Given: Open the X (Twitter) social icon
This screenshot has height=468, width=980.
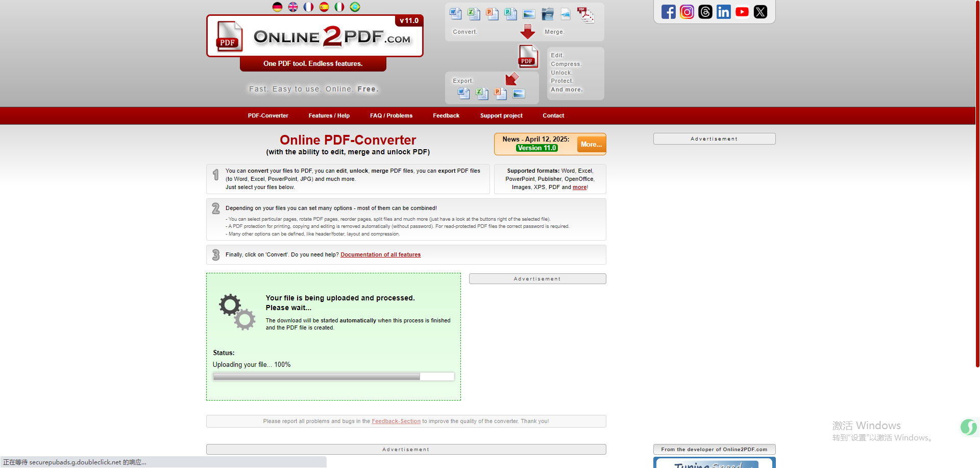Looking at the screenshot, I should pyautogui.click(x=761, y=12).
